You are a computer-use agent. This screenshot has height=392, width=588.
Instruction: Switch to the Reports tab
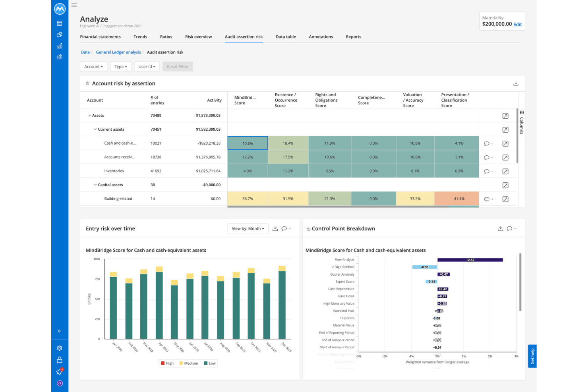(354, 37)
